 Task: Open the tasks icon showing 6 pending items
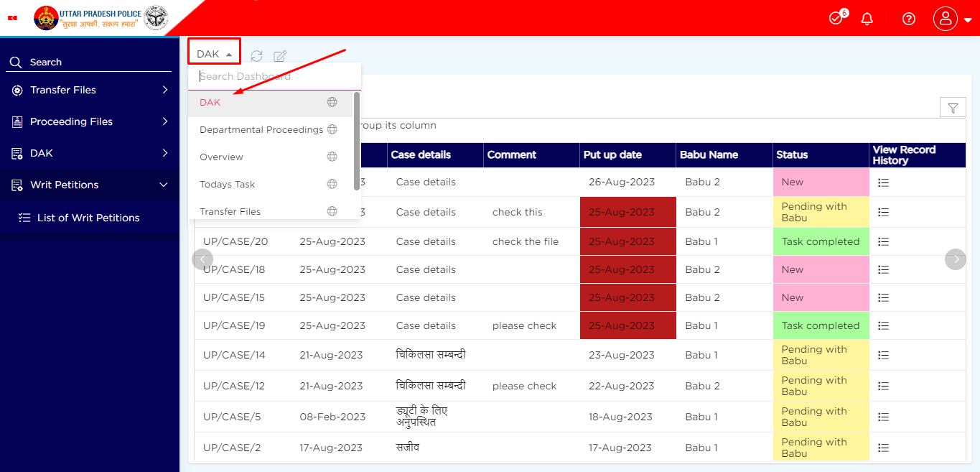(x=836, y=18)
